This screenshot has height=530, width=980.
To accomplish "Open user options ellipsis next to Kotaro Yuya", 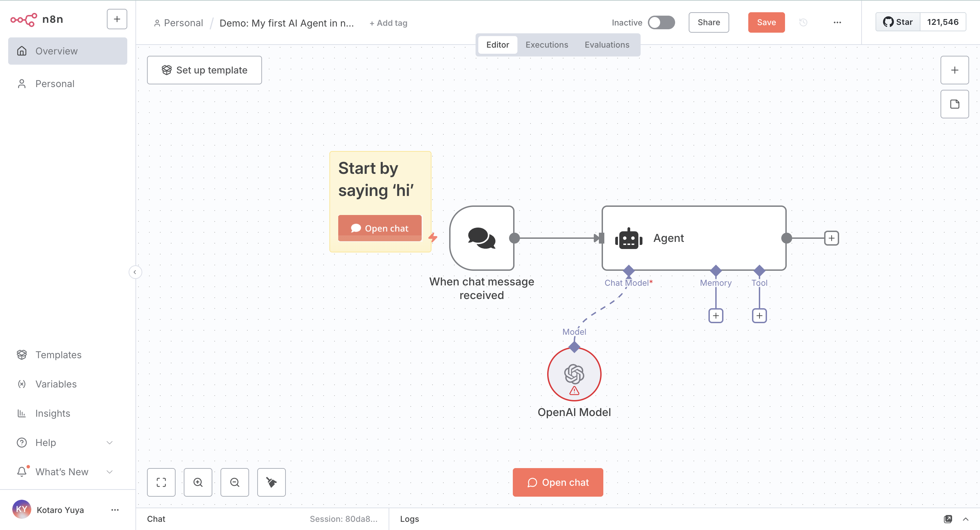I will click(115, 510).
